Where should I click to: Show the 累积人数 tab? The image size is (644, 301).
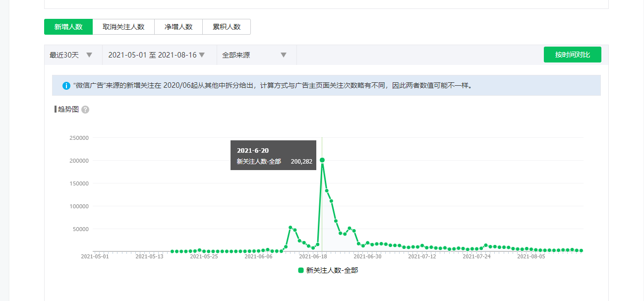[227, 27]
